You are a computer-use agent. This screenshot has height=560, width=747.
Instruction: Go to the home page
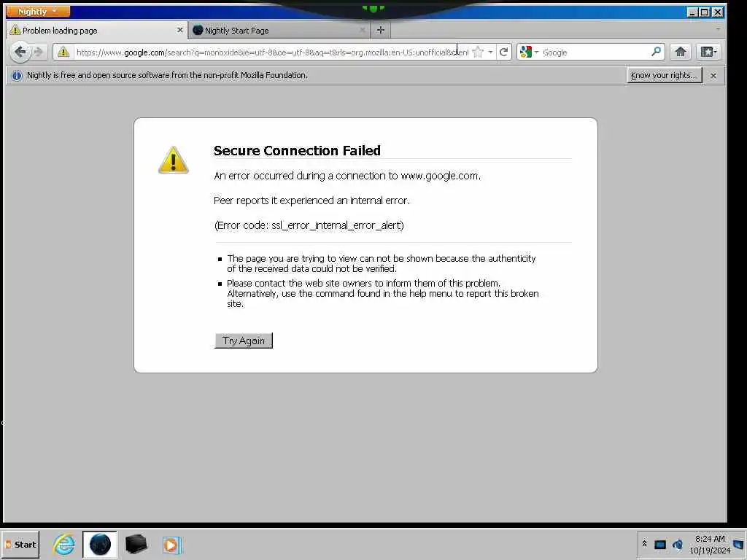tap(681, 52)
